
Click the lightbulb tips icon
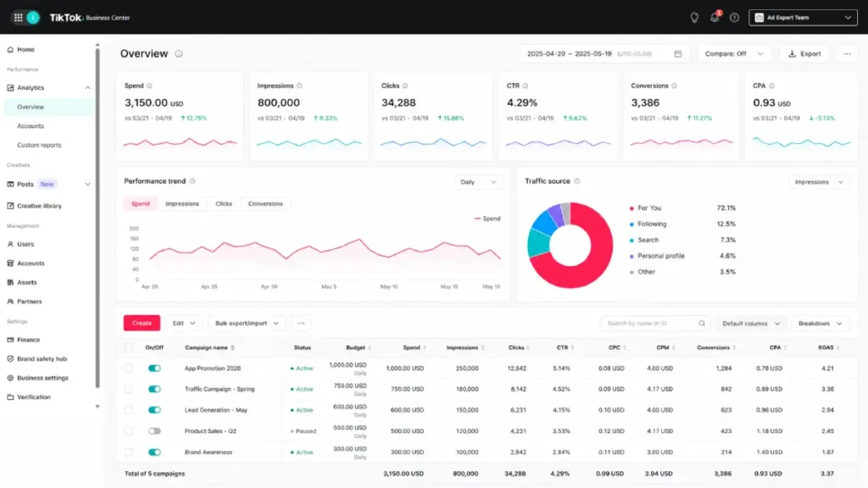[x=694, y=18]
